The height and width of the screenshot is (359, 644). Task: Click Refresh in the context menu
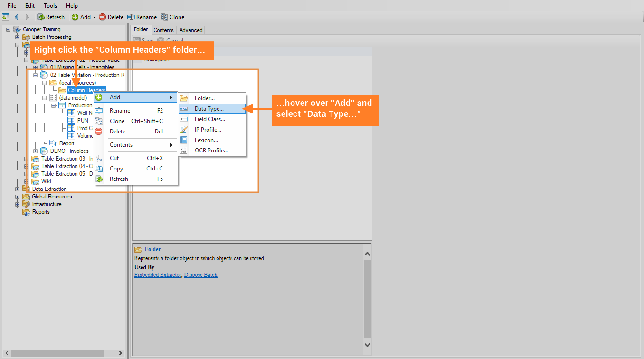click(x=135, y=179)
